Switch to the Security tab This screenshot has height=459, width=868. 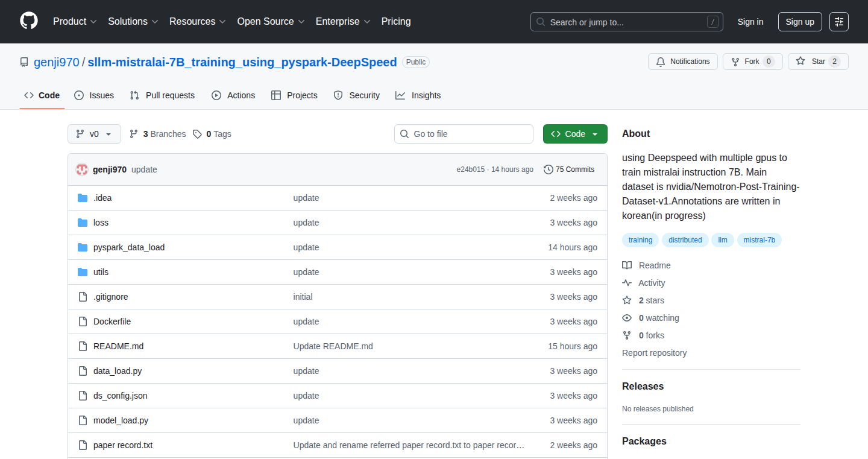click(357, 95)
